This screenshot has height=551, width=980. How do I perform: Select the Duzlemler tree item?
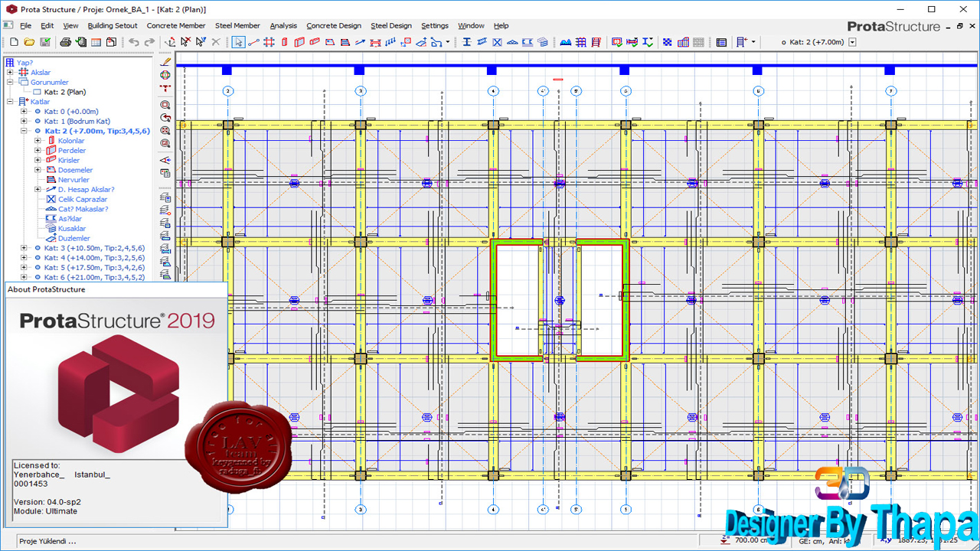(74, 238)
